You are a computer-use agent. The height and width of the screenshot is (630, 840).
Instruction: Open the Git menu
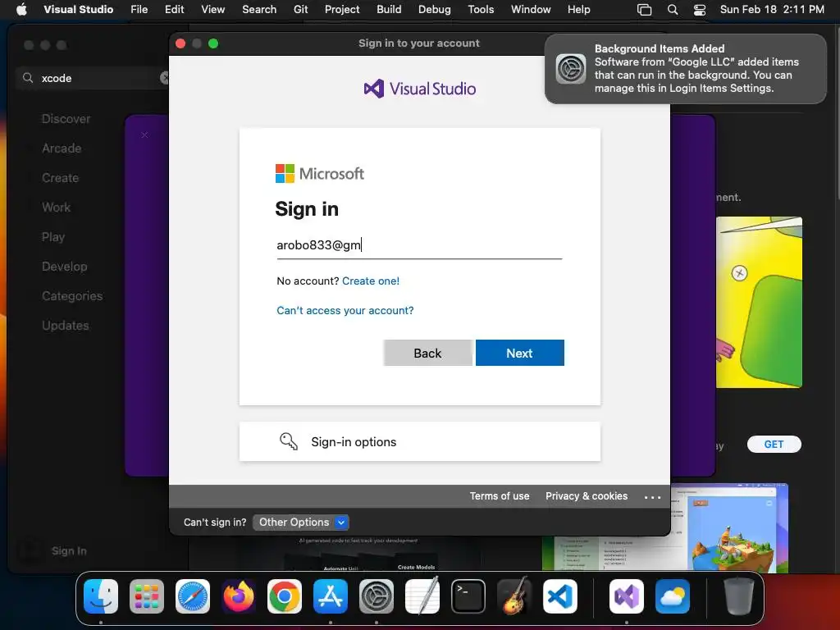click(x=300, y=9)
